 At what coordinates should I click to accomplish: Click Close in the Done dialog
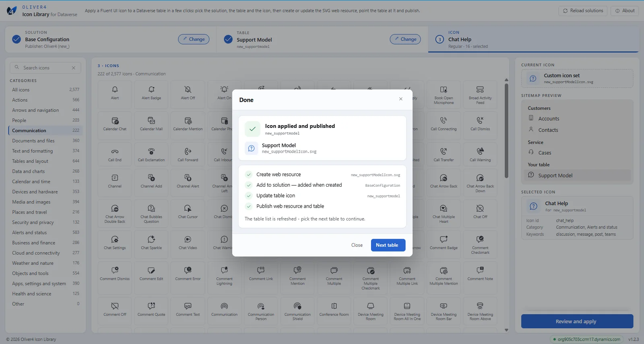357,245
